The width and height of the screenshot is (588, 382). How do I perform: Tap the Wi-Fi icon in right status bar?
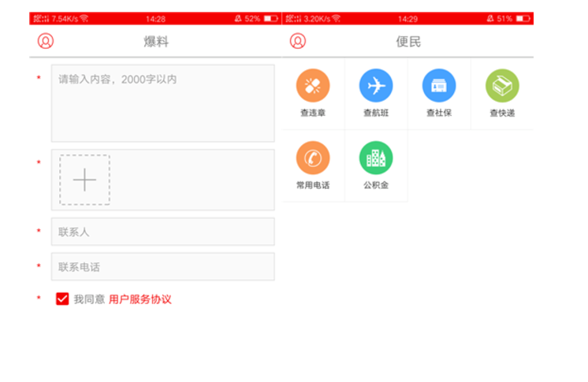336,18
